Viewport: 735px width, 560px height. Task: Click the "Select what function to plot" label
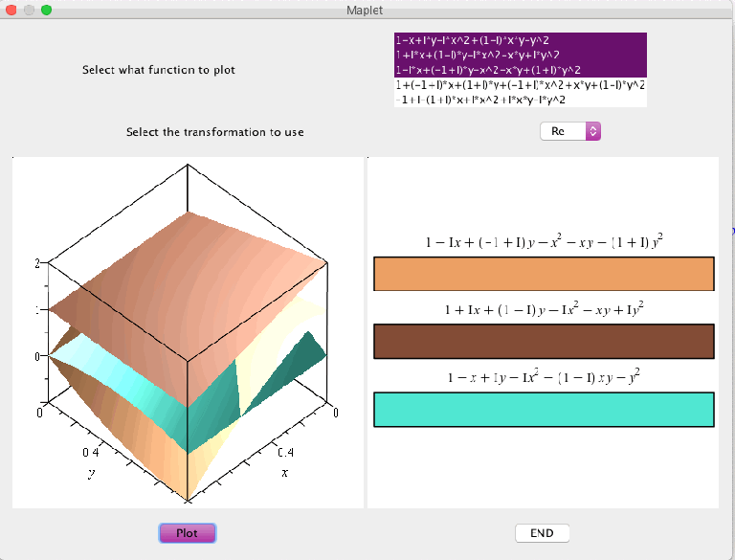(158, 70)
